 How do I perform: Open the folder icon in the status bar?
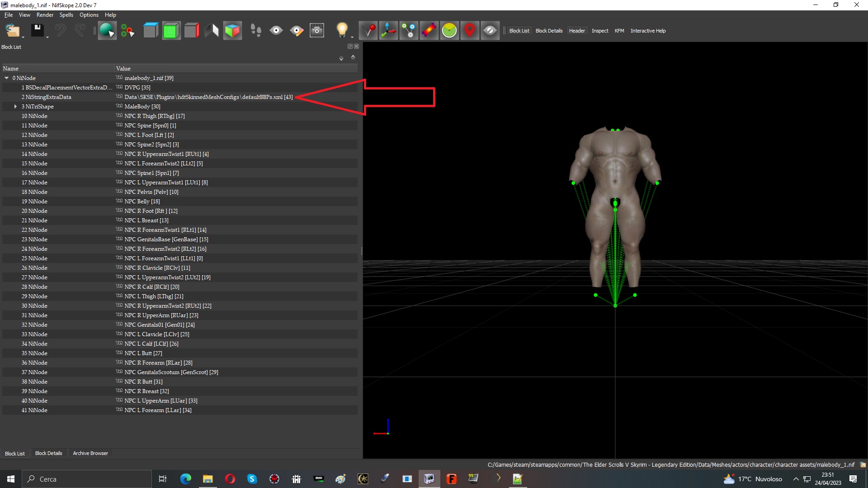tap(863, 465)
